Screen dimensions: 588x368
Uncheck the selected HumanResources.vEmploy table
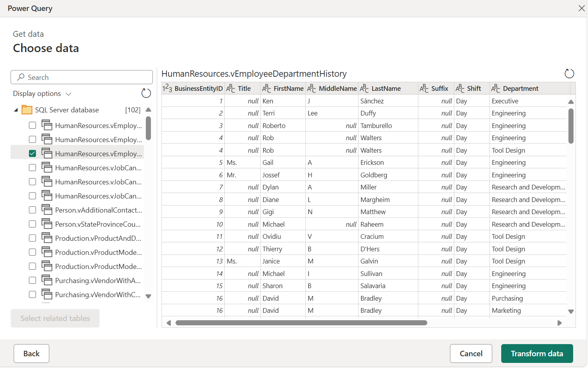[x=32, y=153]
